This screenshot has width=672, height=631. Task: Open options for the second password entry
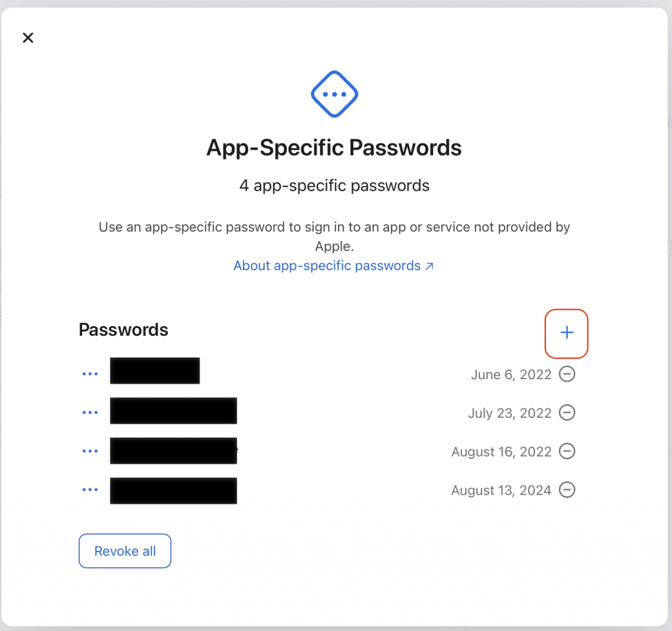90,412
